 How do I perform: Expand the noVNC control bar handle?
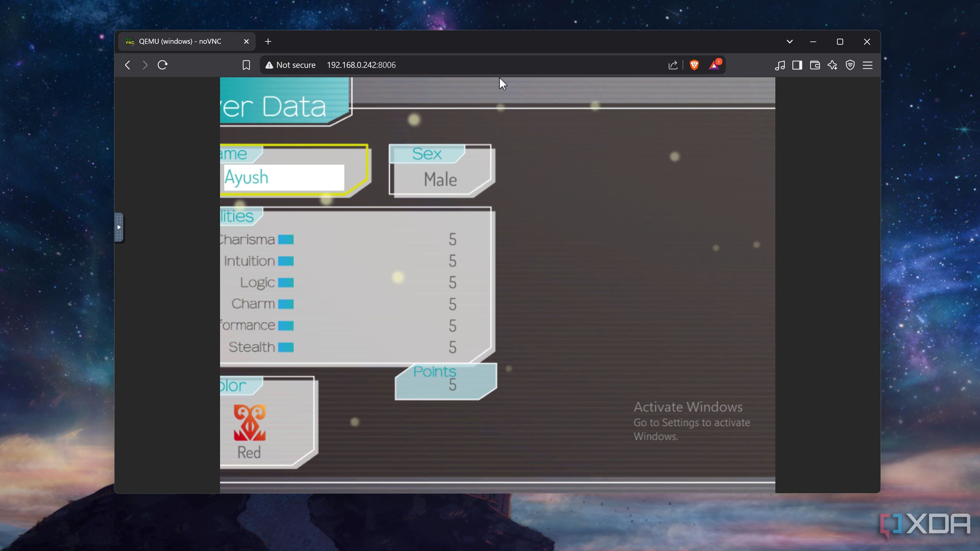119,227
